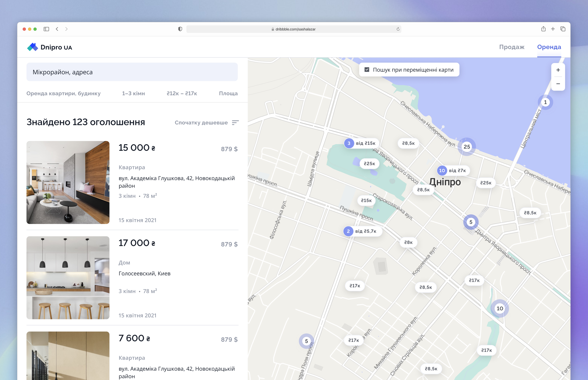Image resolution: width=588 pixels, height=380 pixels.
Task: Open the ₴12к – ₴17к price filter
Action: point(182,94)
